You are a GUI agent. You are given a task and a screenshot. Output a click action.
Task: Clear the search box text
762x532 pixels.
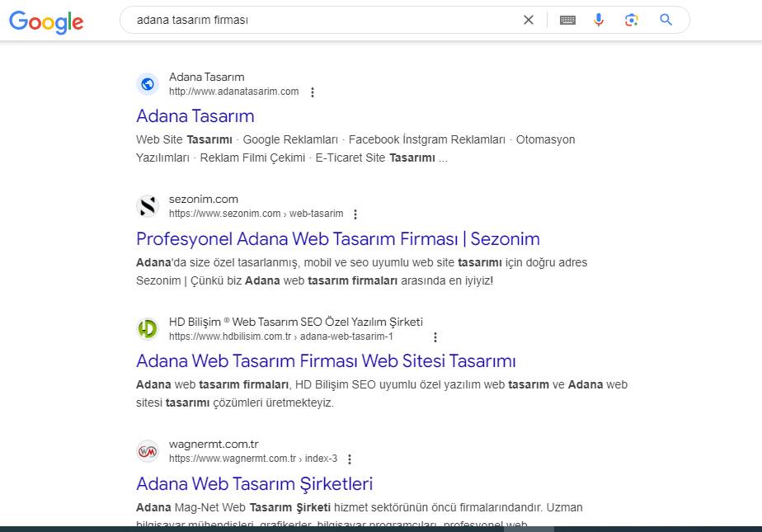coord(529,20)
